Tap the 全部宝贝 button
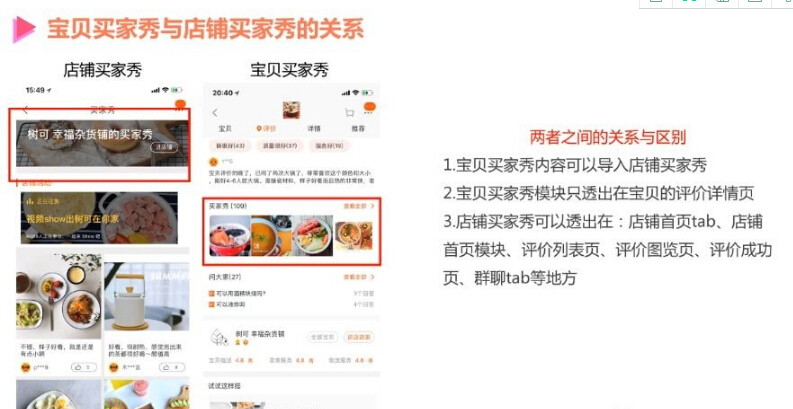 322,337
